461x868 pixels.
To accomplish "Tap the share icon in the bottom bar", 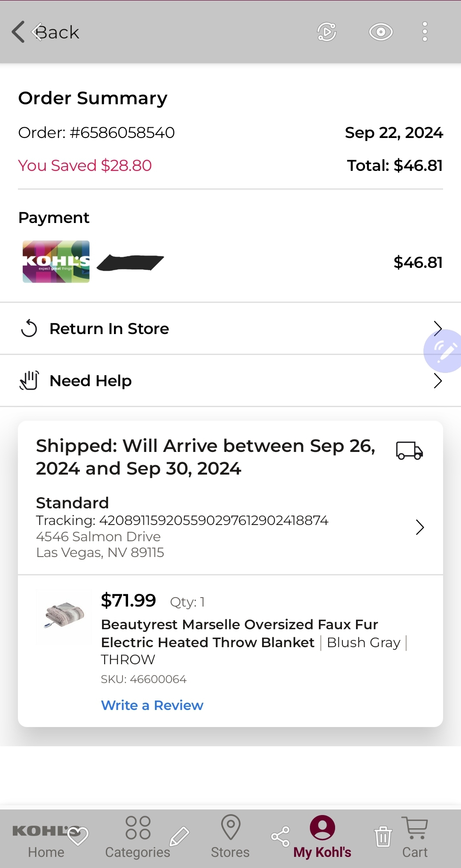I will click(x=280, y=836).
